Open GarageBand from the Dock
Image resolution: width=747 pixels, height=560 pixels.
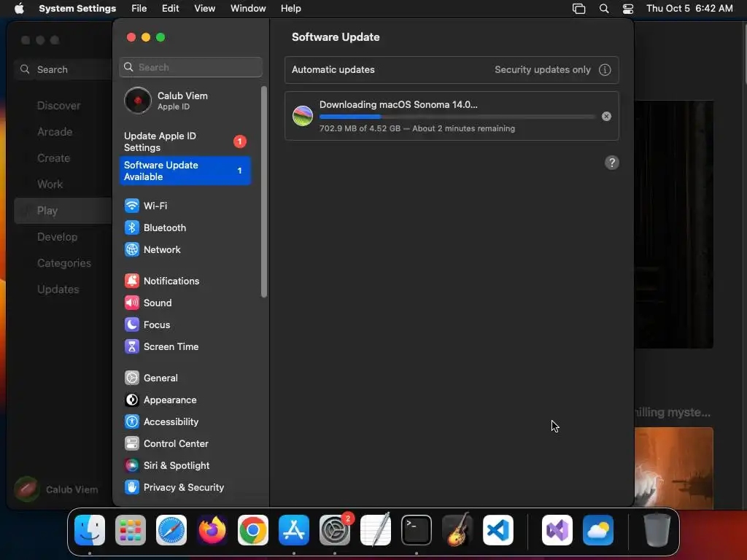pyautogui.click(x=457, y=530)
